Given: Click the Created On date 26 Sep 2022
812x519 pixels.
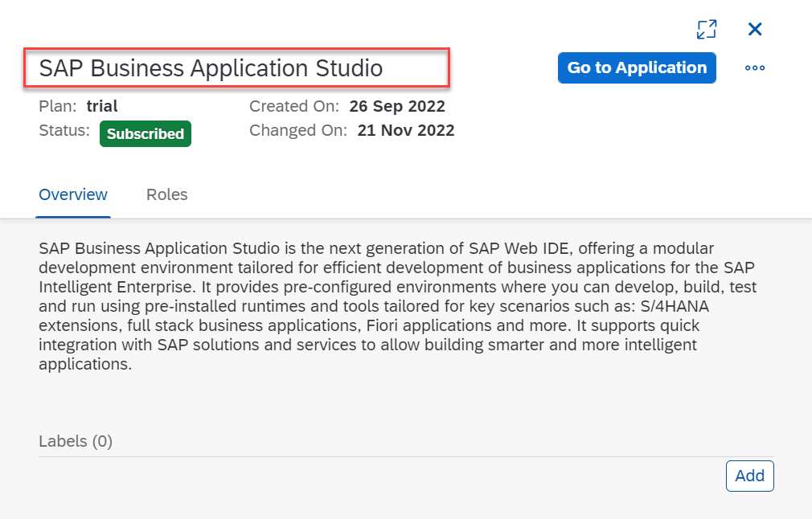Looking at the screenshot, I should [397, 106].
